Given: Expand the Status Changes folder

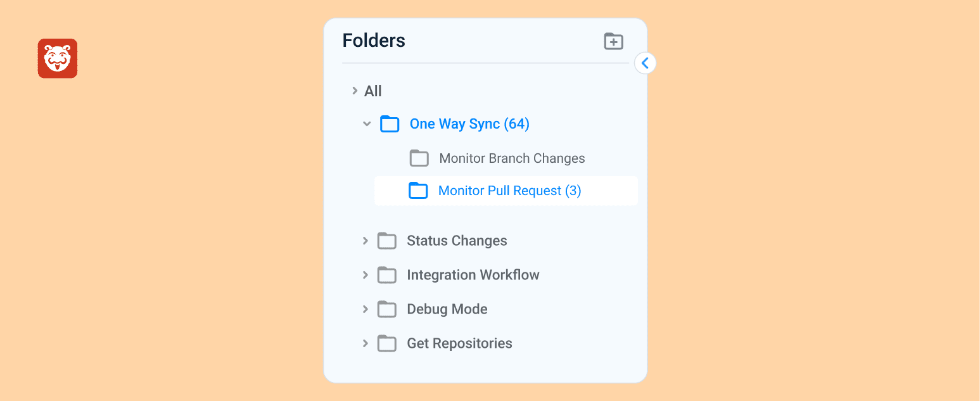Looking at the screenshot, I should click(366, 241).
